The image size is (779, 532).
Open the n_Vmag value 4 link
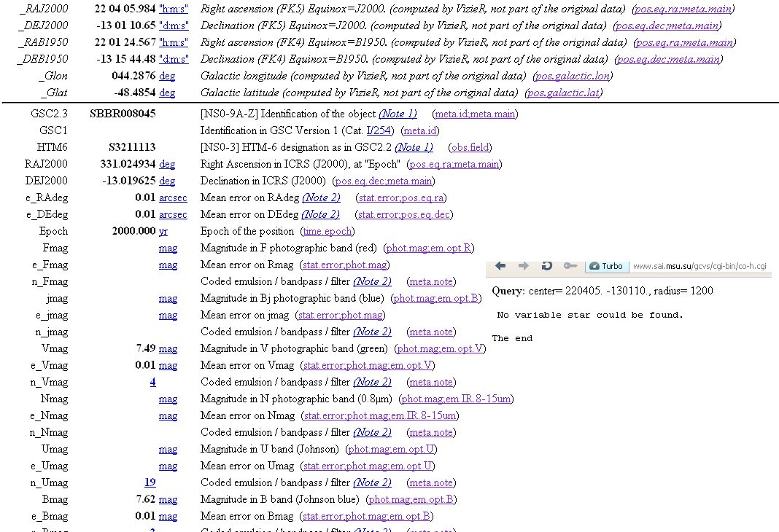click(152, 382)
